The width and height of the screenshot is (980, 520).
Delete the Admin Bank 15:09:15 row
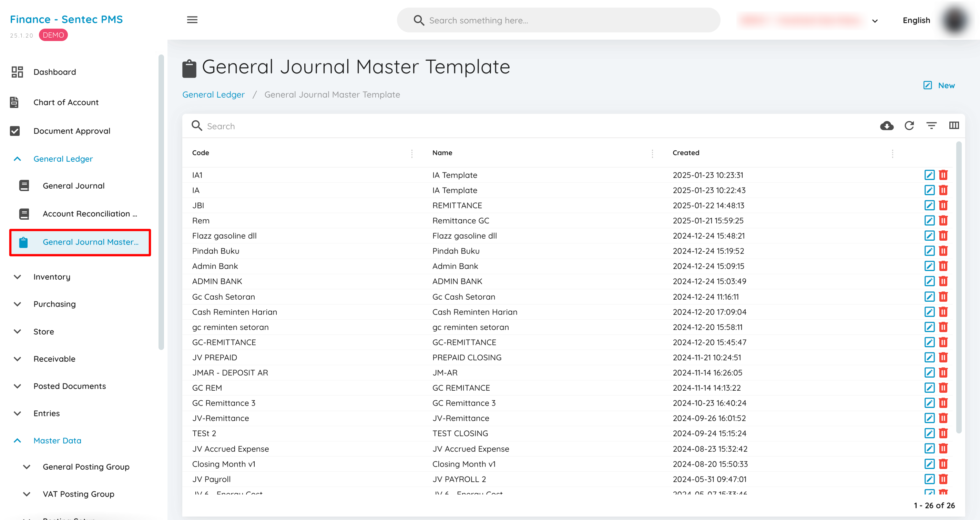[x=943, y=266]
